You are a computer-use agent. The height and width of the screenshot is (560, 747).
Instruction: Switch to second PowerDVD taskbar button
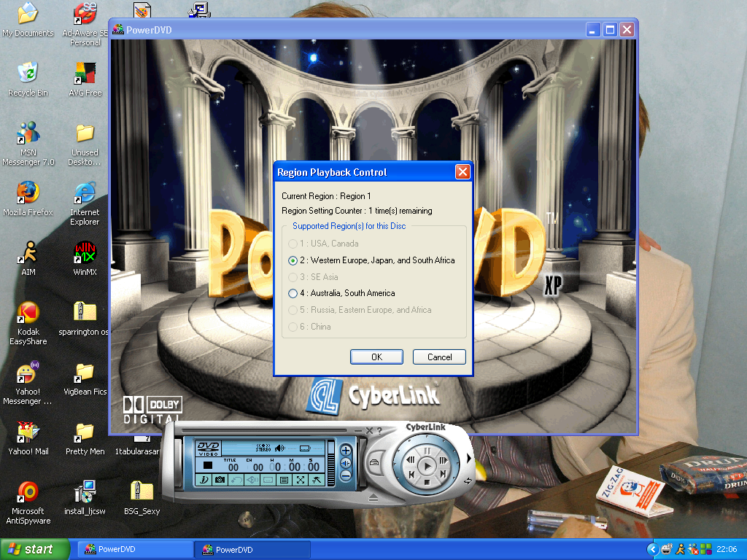252,549
